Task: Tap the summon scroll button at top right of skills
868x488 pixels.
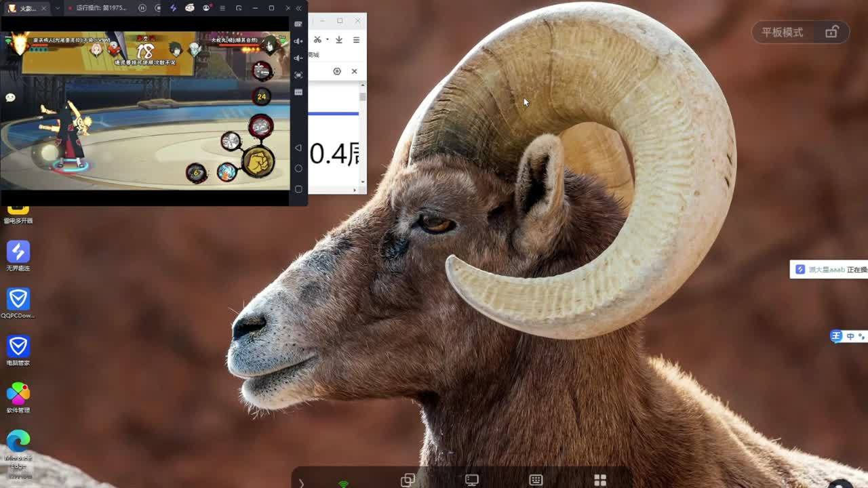Action: (x=262, y=70)
